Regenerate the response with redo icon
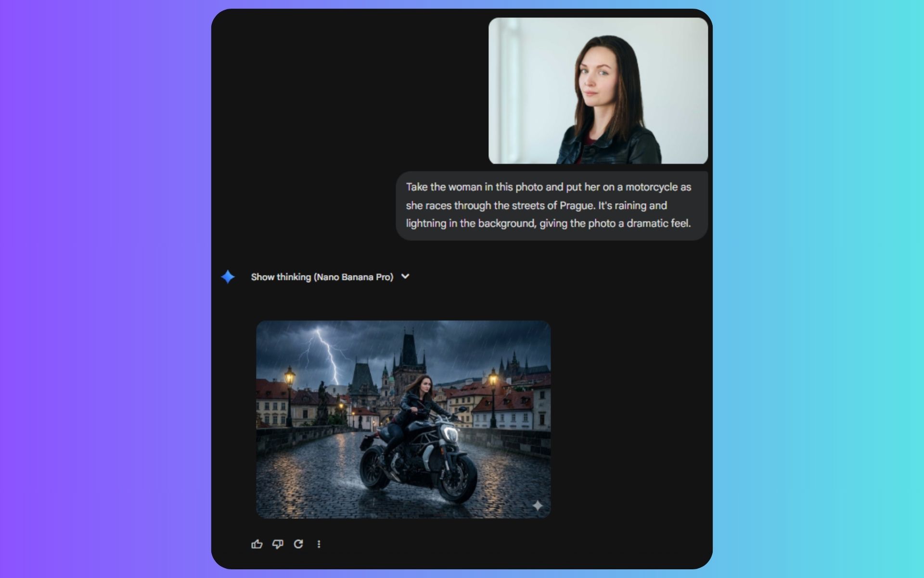Screen dimensions: 924x578 click(298, 544)
